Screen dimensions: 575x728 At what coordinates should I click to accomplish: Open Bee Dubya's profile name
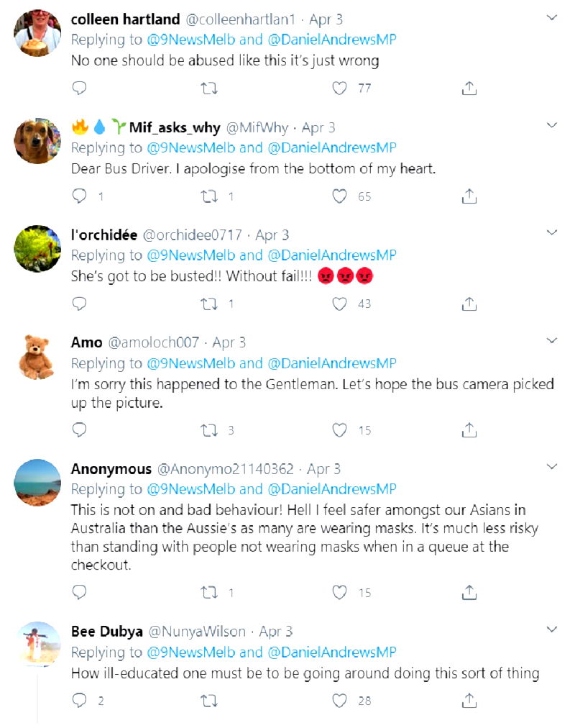[106, 632]
